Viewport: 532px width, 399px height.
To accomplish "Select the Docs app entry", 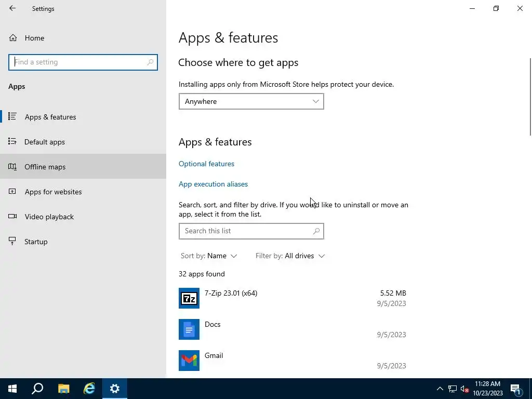I will (x=292, y=329).
